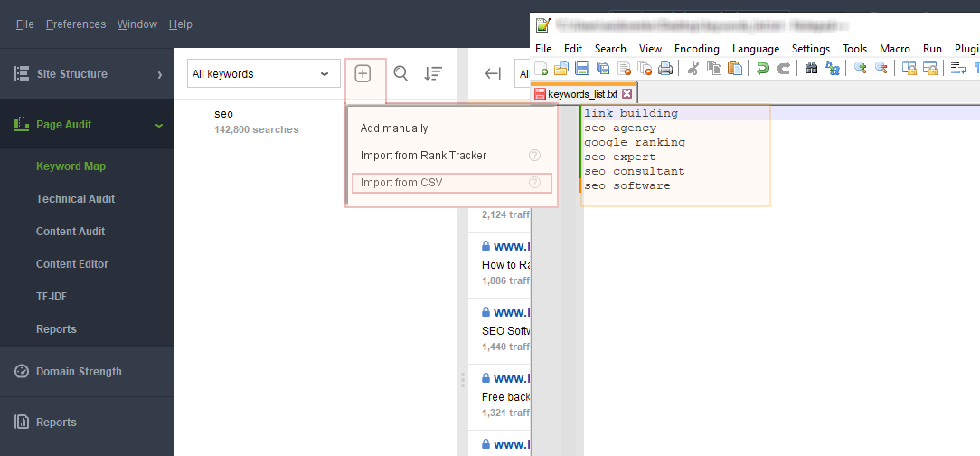The width and height of the screenshot is (980, 456).
Task: Click Notepad++ Undo icon
Action: pyautogui.click(x=762, y=68)
